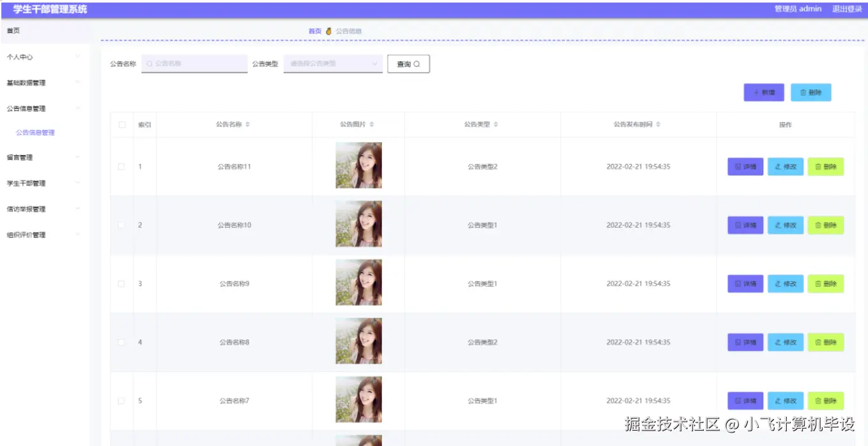
Task: Expand 个人中心 sidebar menu chevron
Action: click(x=78, y=57)
